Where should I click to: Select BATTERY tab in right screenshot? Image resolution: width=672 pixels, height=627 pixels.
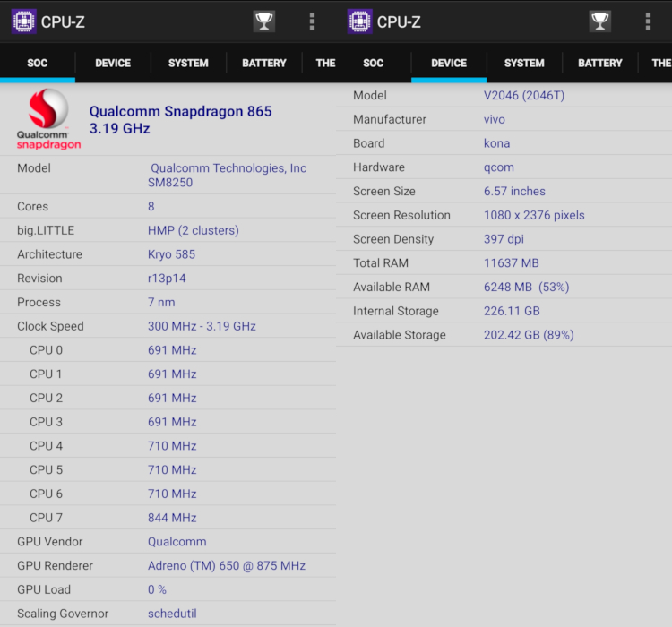tap(600, 64)
